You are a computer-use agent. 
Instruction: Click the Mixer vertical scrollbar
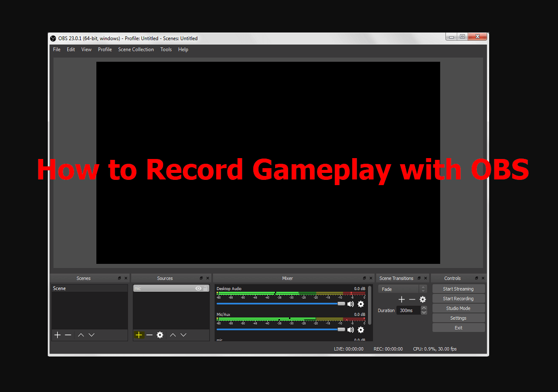pyautogui.click(x=370, y=305)
